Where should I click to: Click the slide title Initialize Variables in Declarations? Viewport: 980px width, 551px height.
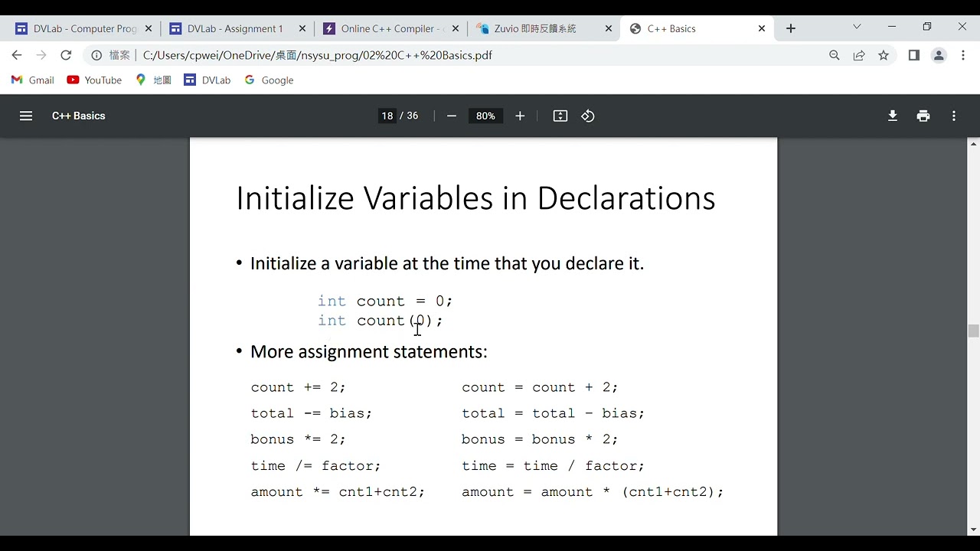click(475, 198)
